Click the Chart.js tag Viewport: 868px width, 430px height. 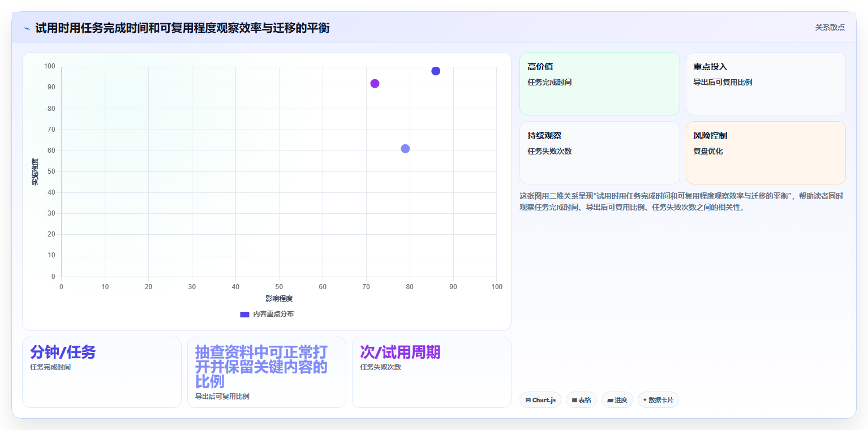[540, 400]
